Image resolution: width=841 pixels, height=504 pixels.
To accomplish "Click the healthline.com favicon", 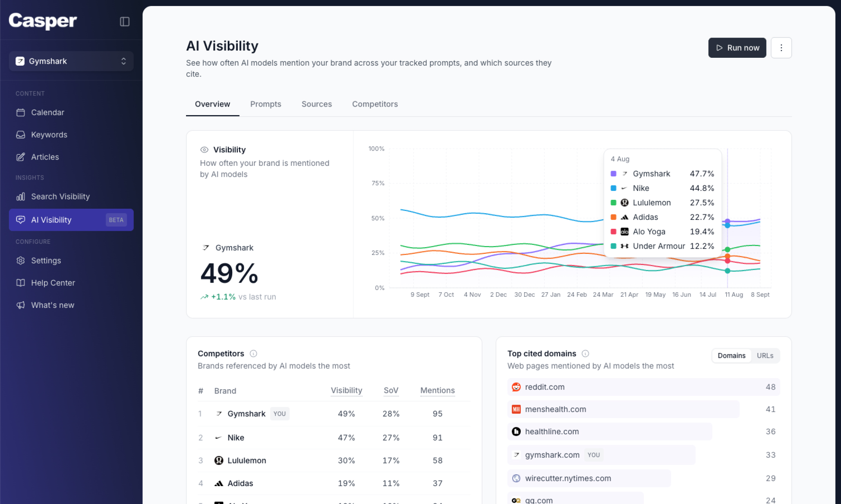I will [516, 432].
